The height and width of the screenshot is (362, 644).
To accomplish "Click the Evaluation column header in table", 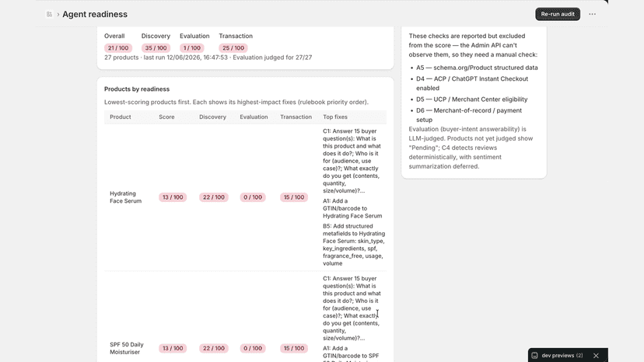I will click(254, 117).
